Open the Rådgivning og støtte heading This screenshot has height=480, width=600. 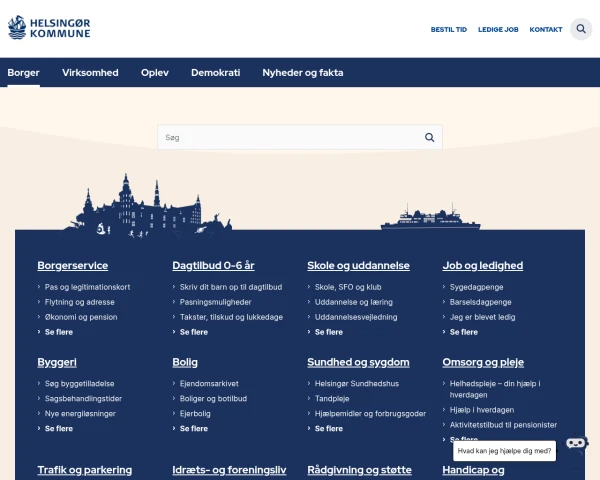point(359,470)
